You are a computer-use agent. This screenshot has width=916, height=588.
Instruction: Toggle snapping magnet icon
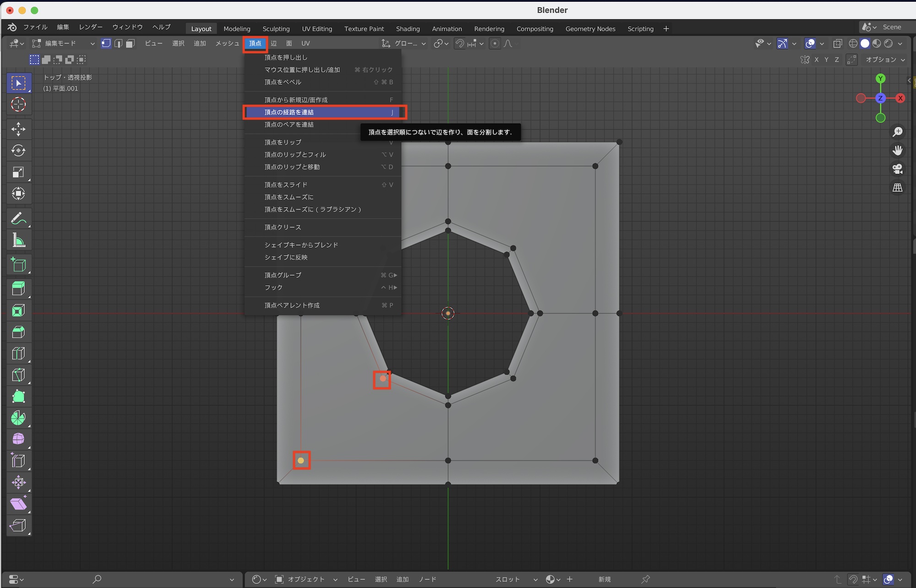tap(459, 44)
